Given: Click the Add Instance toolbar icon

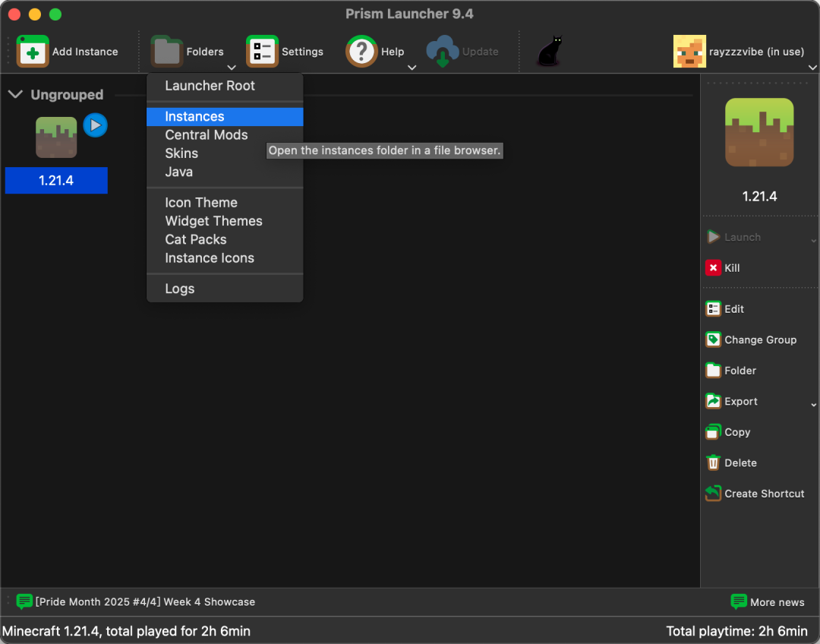Looking at the screenshot, I should 33,52.
